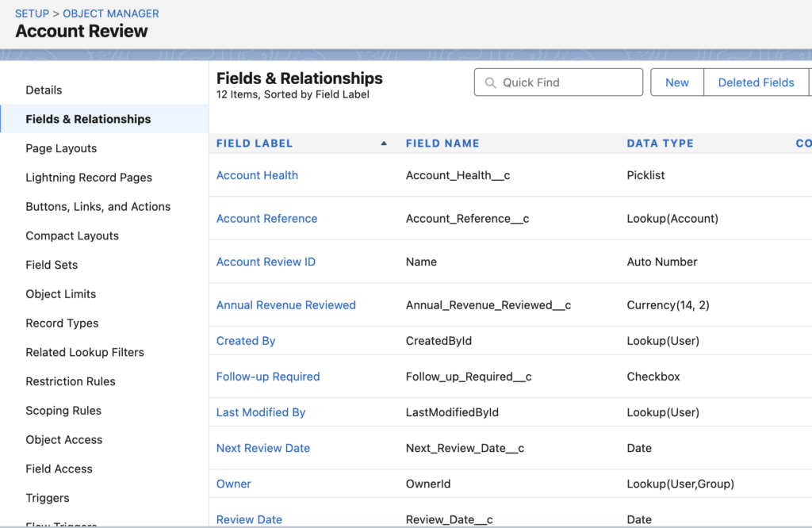Sort by FIELD NAME column header
Viewport: 812px width, 528px height.
tap(442, 143)
